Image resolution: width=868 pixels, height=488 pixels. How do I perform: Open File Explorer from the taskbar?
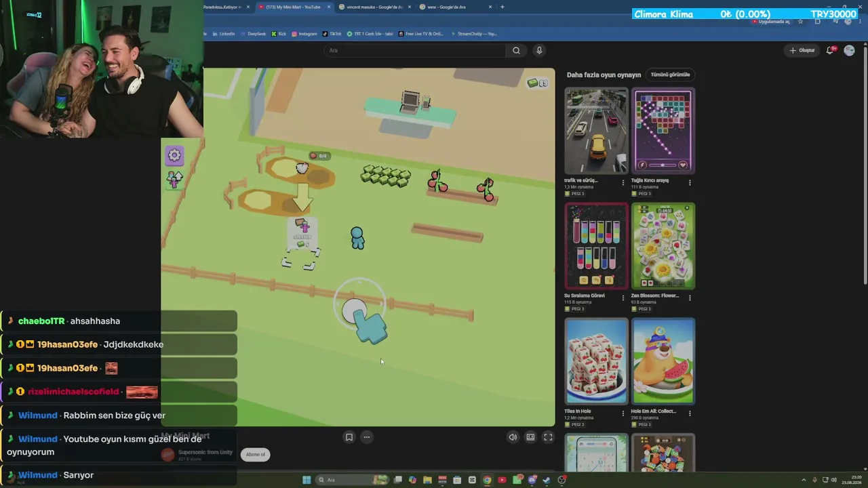click(427, 480)
